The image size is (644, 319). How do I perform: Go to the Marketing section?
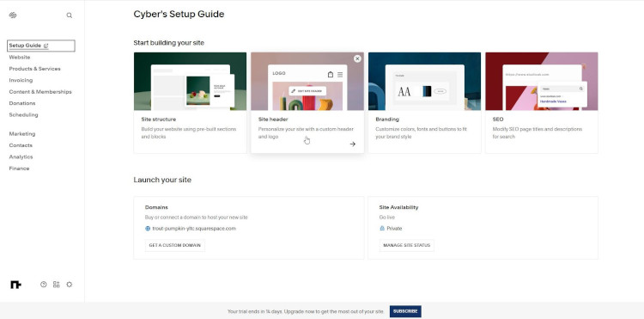pos(22,133)
